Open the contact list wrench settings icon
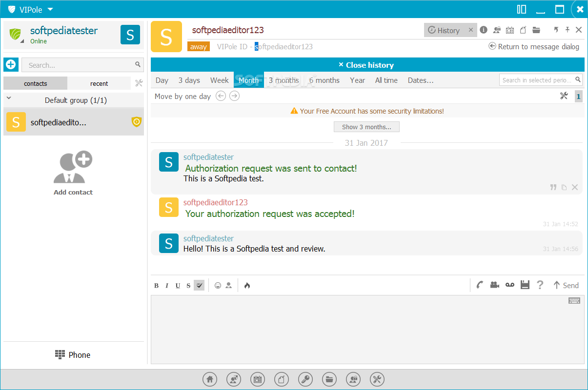This screenshot has height=390, width=588. tap(139, 83)
